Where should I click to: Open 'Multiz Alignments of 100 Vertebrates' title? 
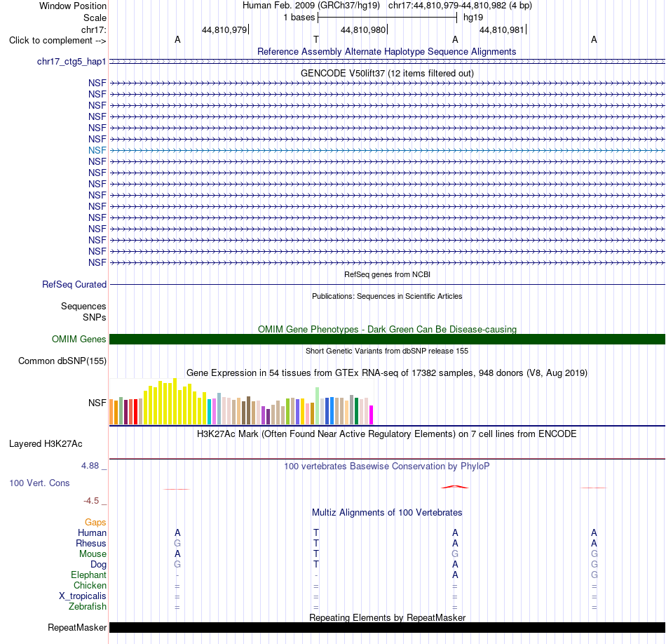coord(387,513)
